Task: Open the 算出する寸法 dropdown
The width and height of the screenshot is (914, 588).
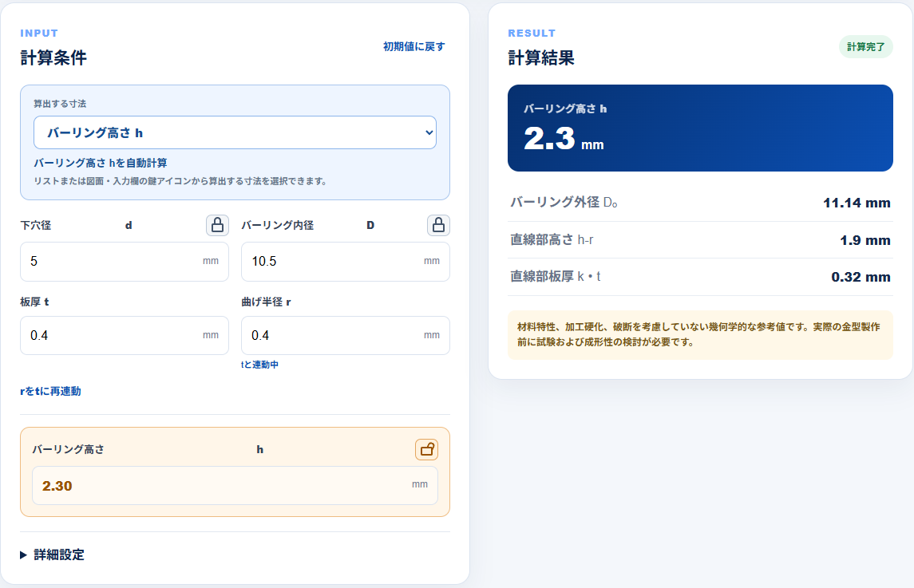Action: (x=235, y=132)
